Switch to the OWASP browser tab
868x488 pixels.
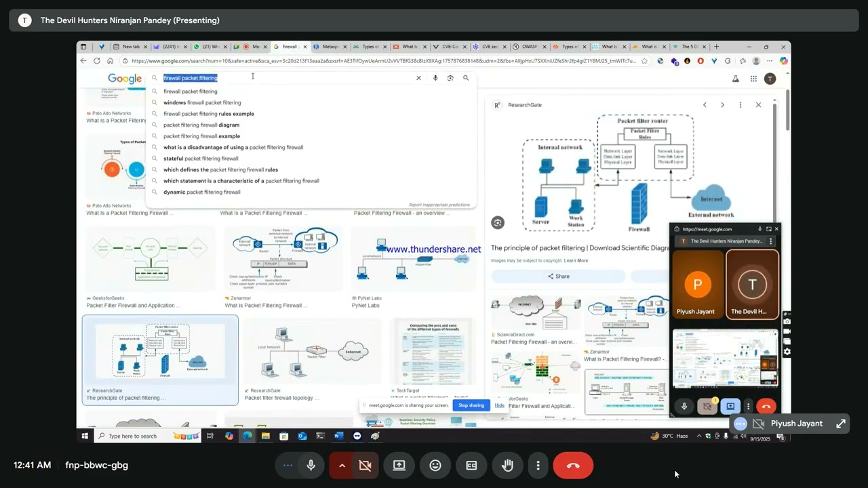528,47
